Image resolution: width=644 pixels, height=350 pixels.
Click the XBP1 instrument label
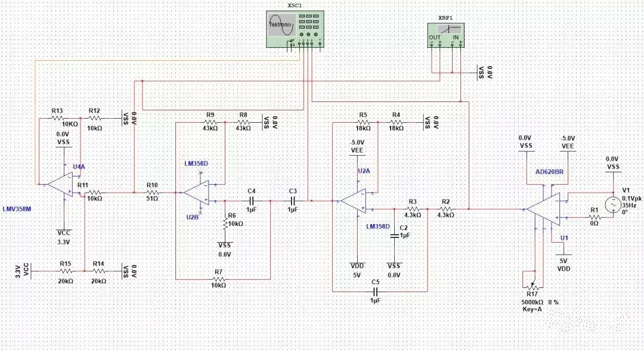tap(445, 18)
